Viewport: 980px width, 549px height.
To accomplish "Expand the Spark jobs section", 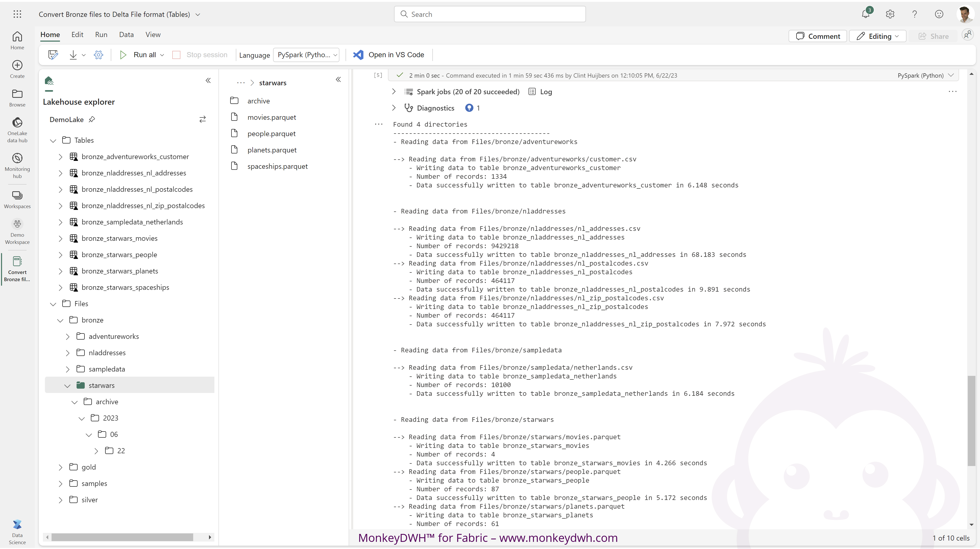I will click(394, 92).
